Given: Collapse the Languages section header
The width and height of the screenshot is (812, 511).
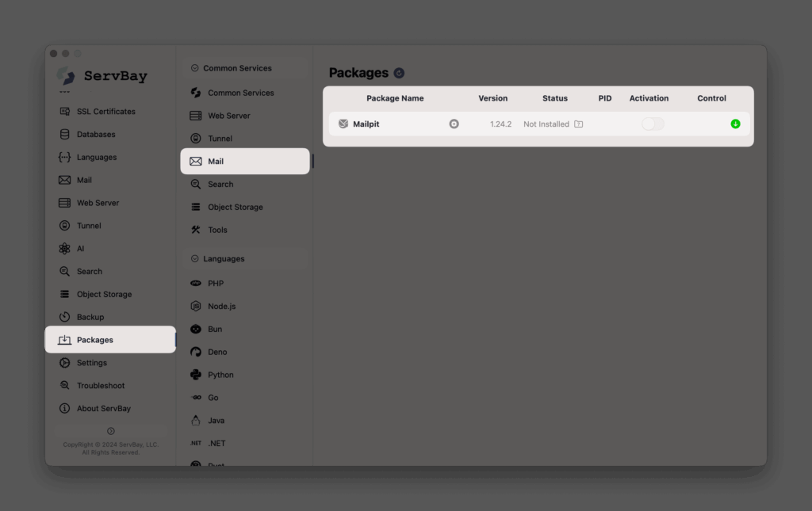Looking at the screenshot, I should pyautogui.click(x=195, y=259).
